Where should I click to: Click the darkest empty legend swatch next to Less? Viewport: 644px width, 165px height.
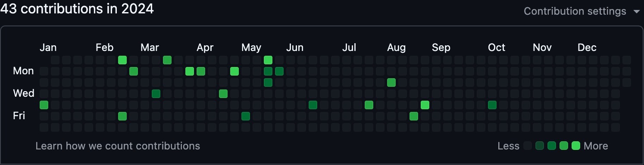pyautogui.click(x=528, y=146)
